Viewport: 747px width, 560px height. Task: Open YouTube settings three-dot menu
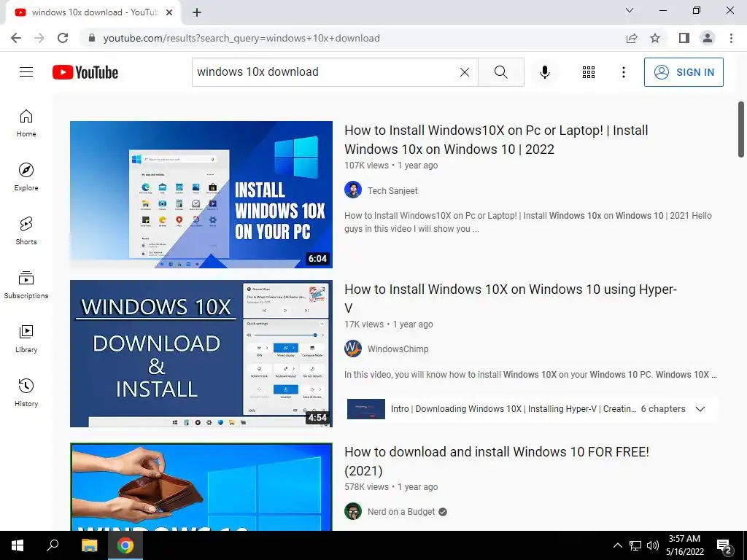[624, 72]
